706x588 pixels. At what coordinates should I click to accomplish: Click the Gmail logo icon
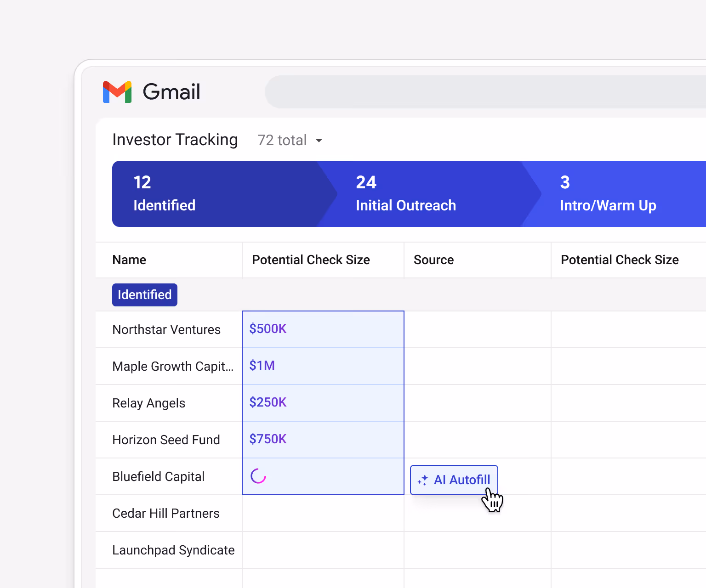(x=117, y=92)
